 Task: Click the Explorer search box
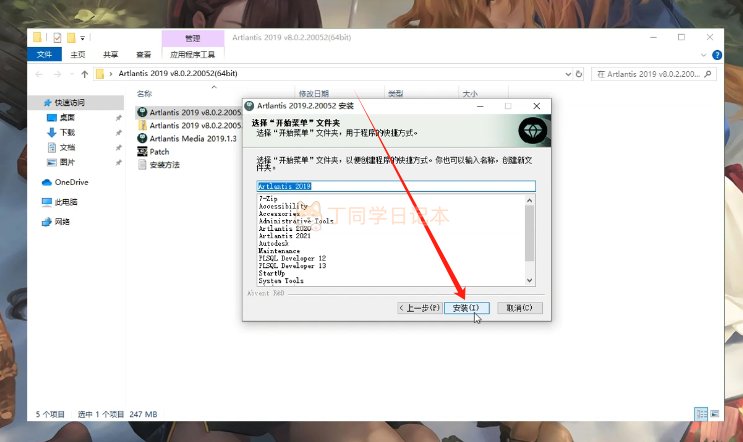tap(653, 74)
